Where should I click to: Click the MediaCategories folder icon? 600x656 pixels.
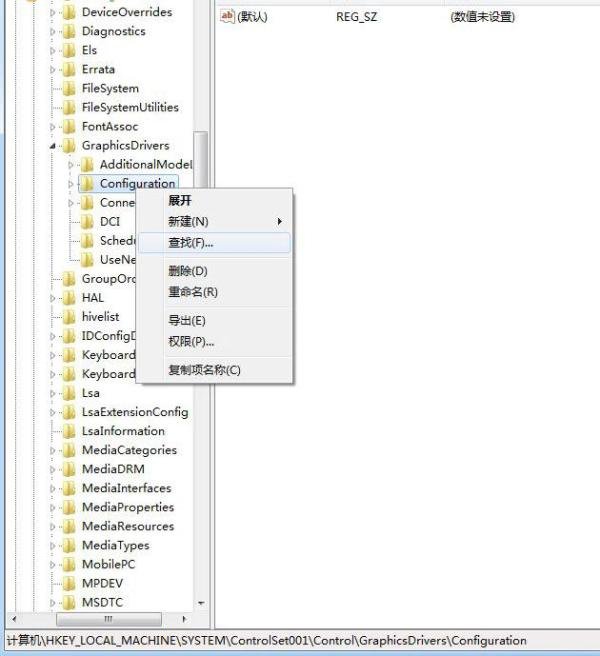pos(69,451)
